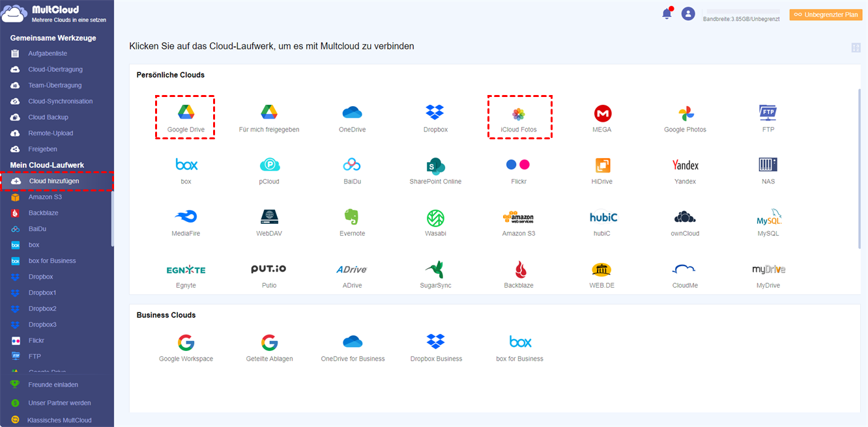Open the notification bell

pos(667,14)
